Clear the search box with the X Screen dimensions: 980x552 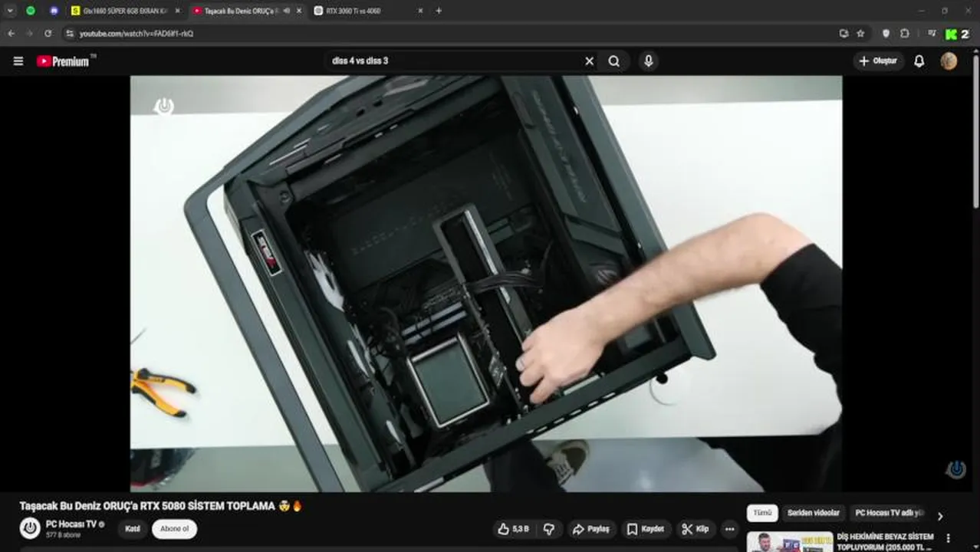589,61
